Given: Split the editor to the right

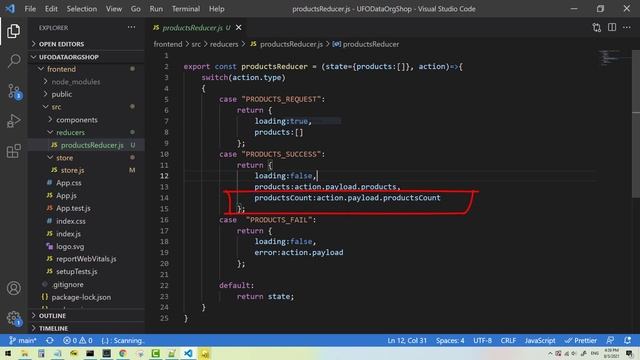Looking at the screenshot, I should (612, 27).
